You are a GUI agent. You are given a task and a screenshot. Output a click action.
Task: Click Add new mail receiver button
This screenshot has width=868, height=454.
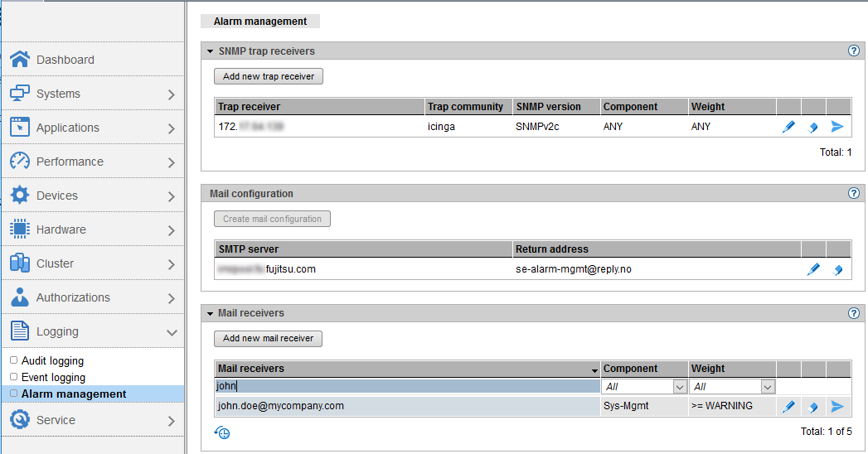pos(268,338)
